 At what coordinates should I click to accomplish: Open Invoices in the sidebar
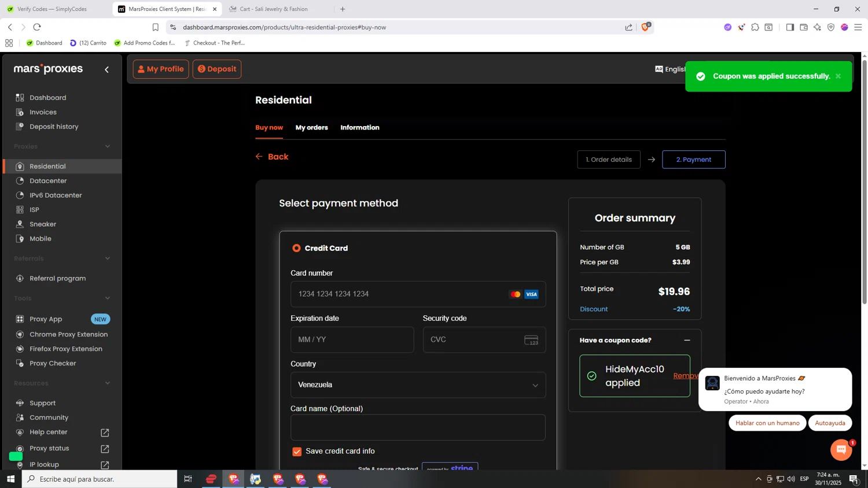[43, 112]
